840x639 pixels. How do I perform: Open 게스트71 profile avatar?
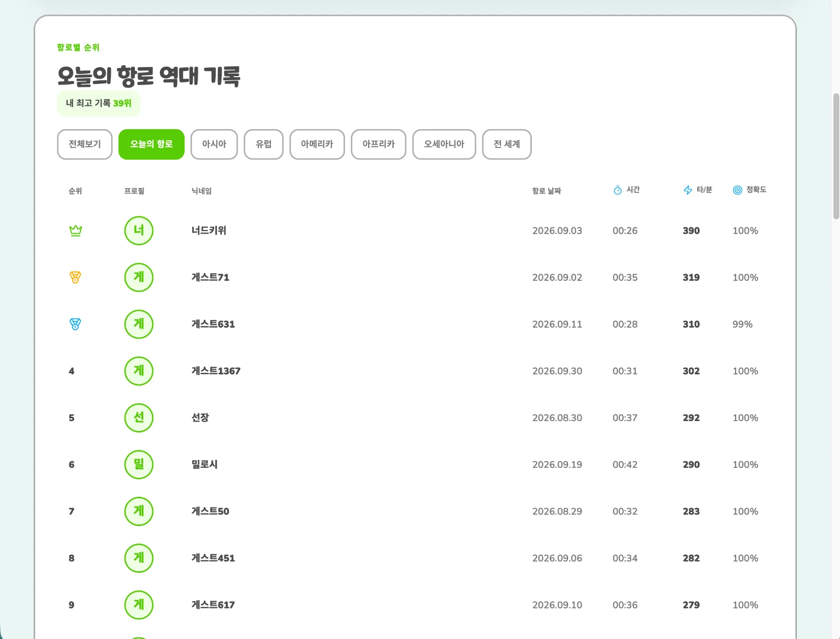click(139, 277)
